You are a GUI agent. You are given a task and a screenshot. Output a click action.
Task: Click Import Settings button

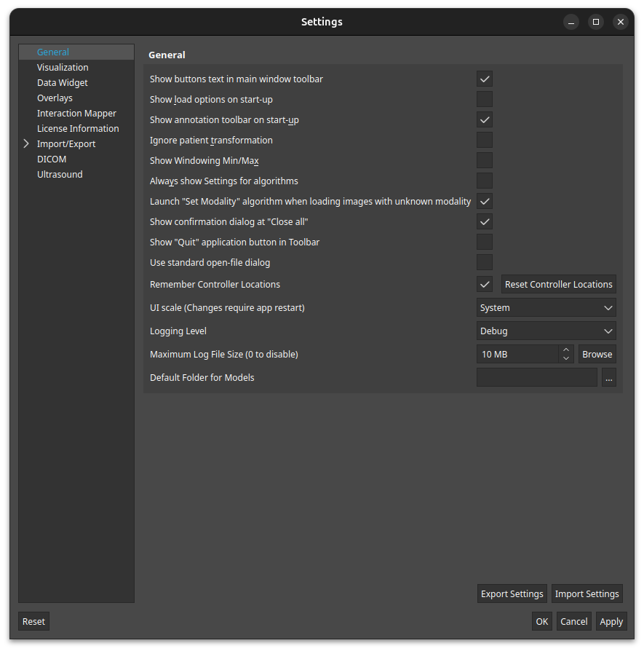tap(587, 593)
